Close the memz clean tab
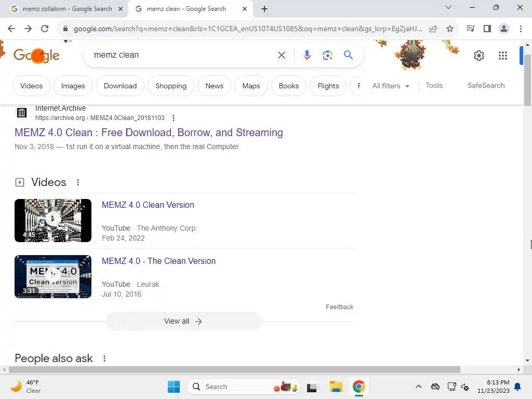This screenshot has width=532, height=399. point(245,9)
